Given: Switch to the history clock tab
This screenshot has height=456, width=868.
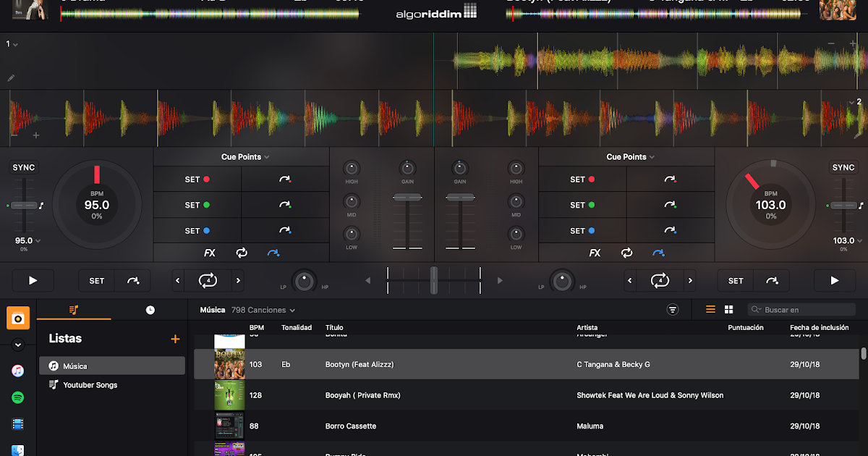Looking at the screenshot, I should pos(150,310).
